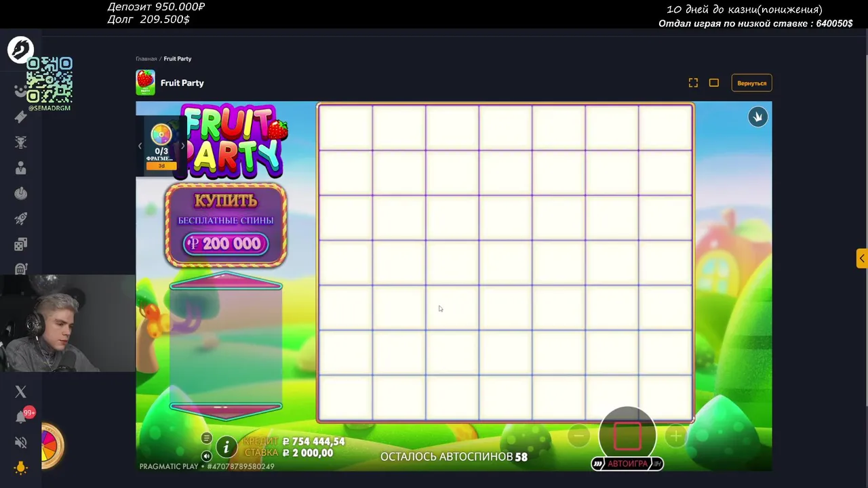Open the dice games icon

[x=20, y=244]
